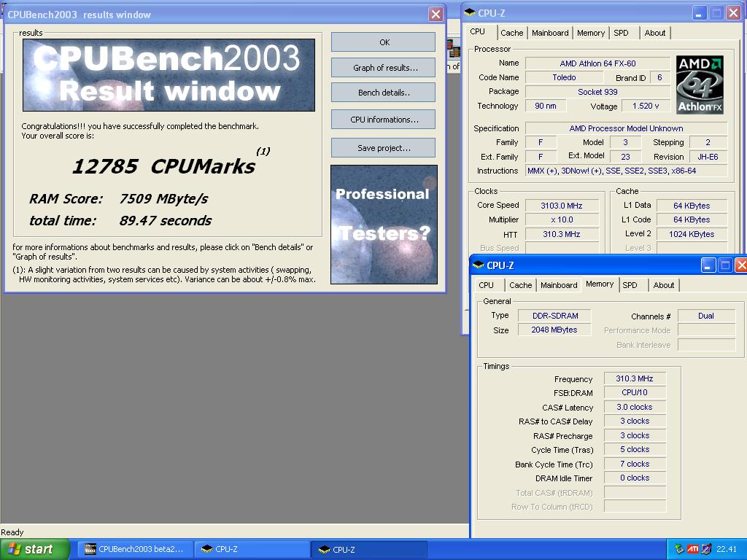Click the Code Name value Toledo
The height and width of the screenshot is (560, 747).
pos(564,77)
